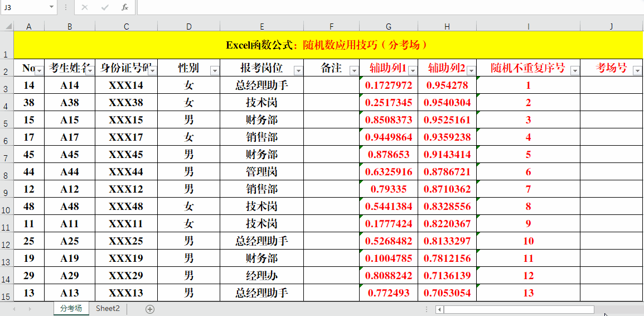644x316 pixels.
Task: Select column G header
Action: pos(389,26)
